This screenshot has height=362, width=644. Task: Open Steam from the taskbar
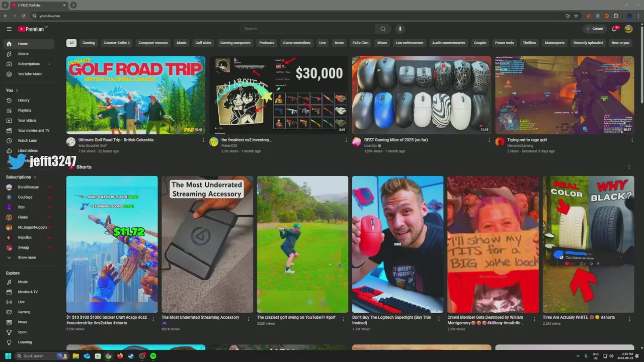pos(131,356)
